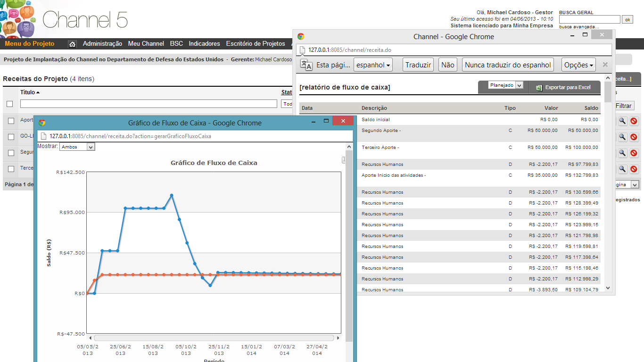Click the Channel window address bar URL
The image size is (644, 362).
pos(349,50)
